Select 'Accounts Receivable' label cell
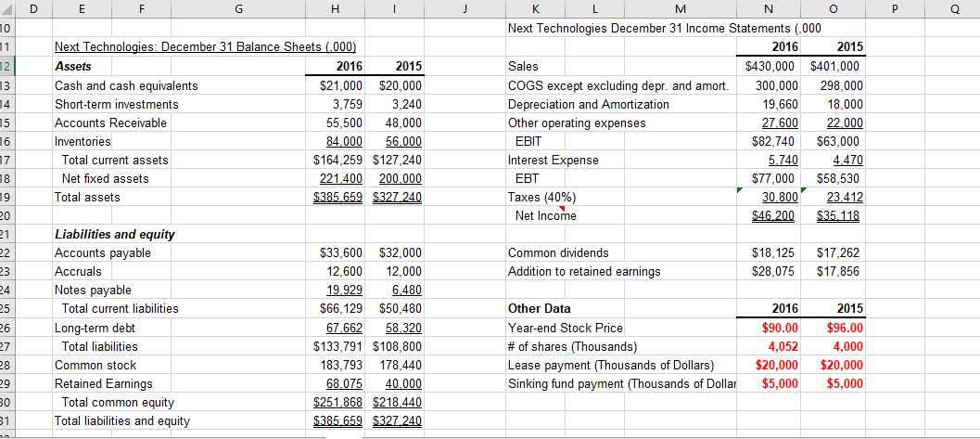 [x=110, y=123]
